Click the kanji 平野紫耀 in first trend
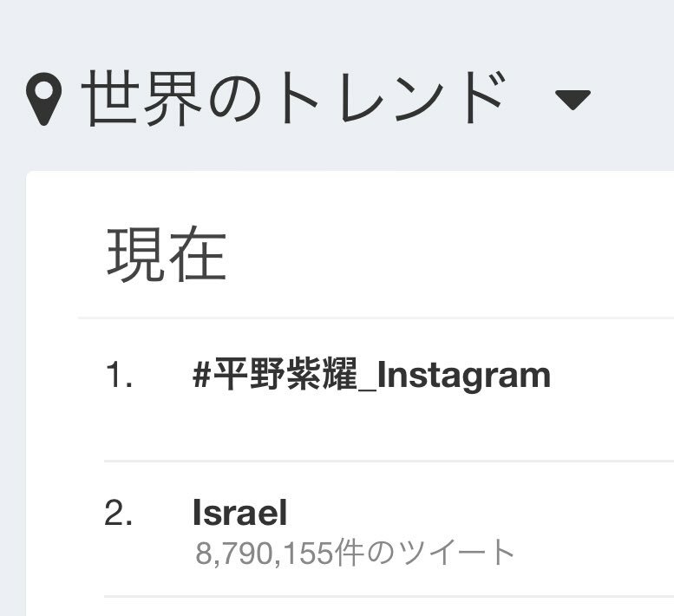 point(285,374)
